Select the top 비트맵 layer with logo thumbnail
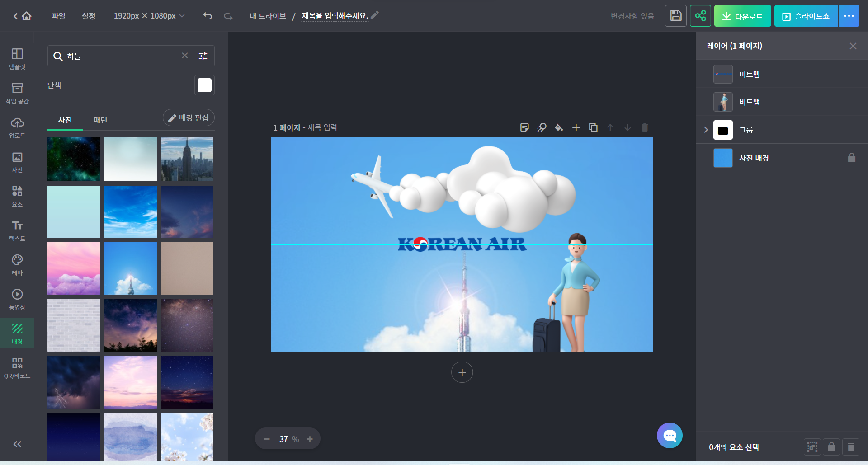 coord(782,74)
